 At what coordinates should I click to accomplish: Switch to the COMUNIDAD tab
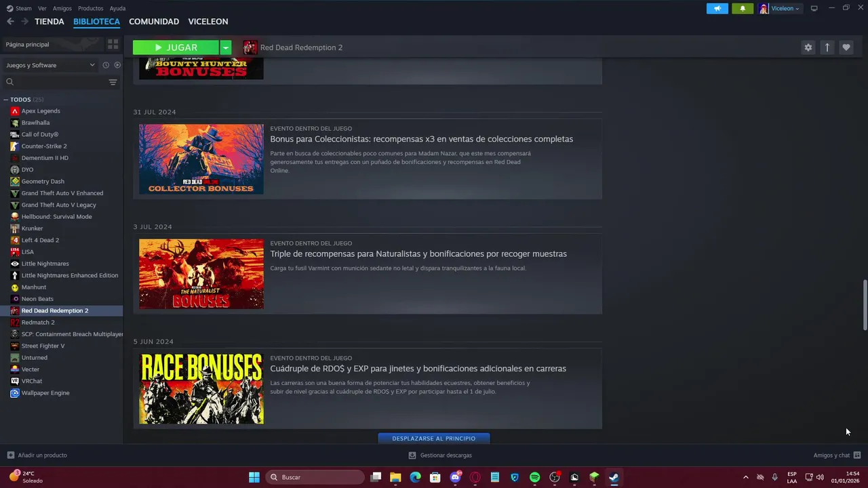(x=154, y=22)
